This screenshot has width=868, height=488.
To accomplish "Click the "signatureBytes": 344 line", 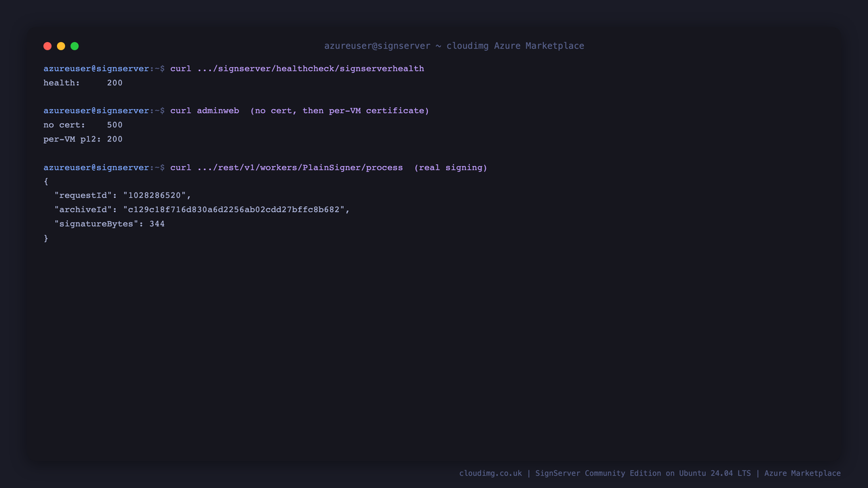I will [109, 224].
